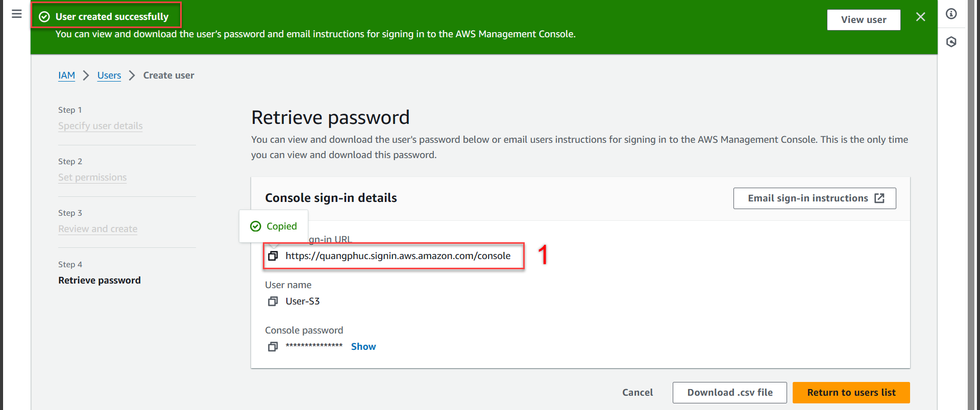The image size is (980, 410).
Task: Copy the console password
Action: tap(273, 346)
